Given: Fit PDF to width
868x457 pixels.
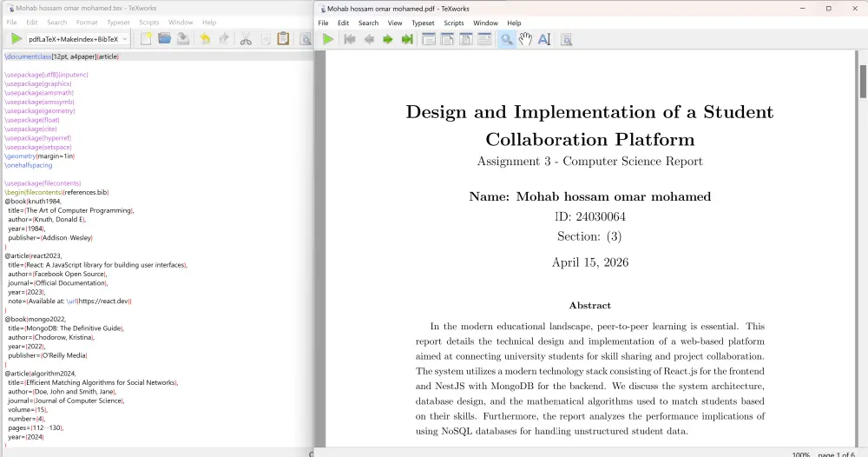Looking at the screenshot, I should pyautogui.click(x=447, y=39).
